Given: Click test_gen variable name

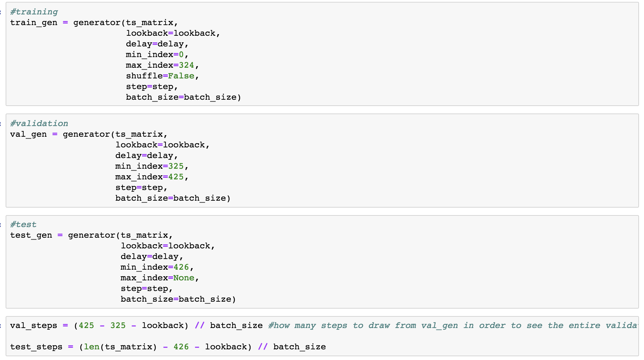Looking at the screenshot, I should (x=31, y=235).
